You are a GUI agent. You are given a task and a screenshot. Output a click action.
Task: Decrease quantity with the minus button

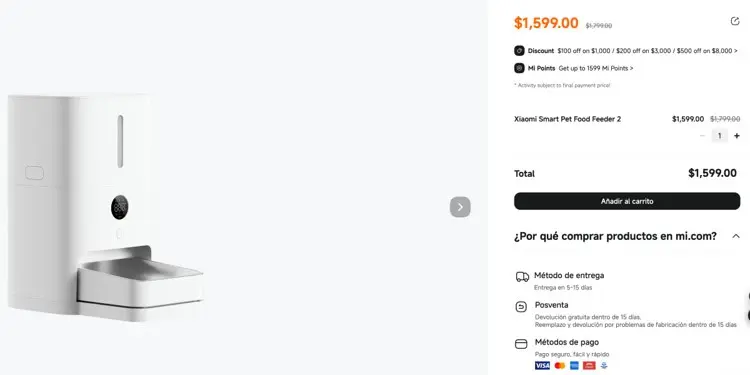[702, 136]
